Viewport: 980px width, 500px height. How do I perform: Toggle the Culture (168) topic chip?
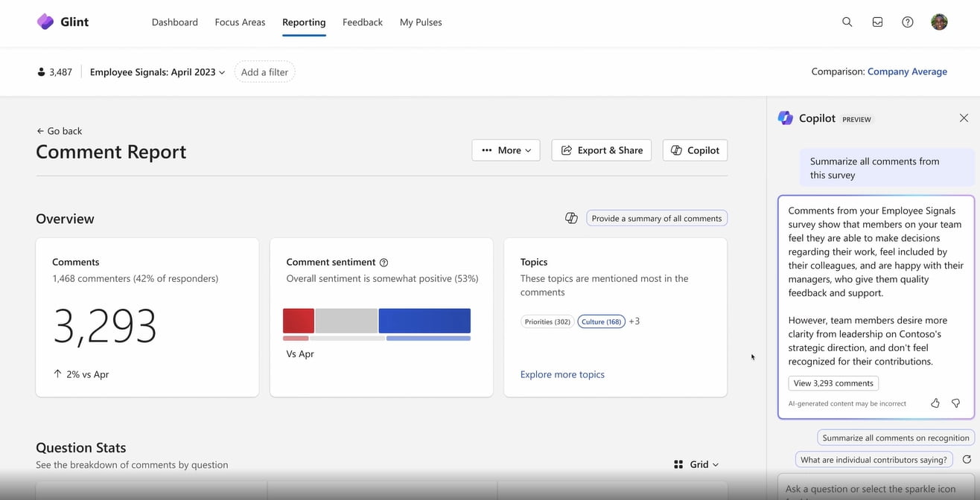601,321
